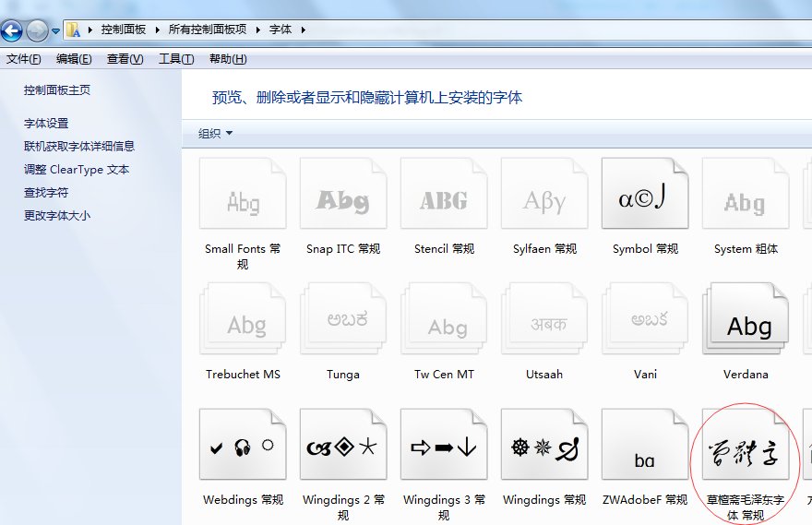The height and width of the screenshot is (525, 812).
Task: Expand arrow after 所有控制面板项 in address bar
Action: coord(257,30)
